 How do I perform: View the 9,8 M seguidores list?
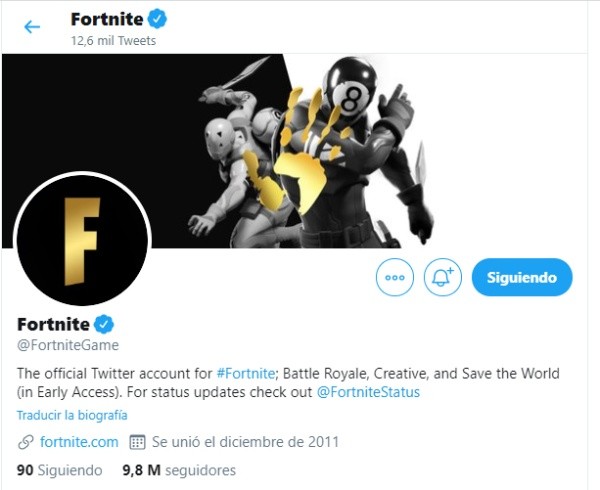(178, 469)
